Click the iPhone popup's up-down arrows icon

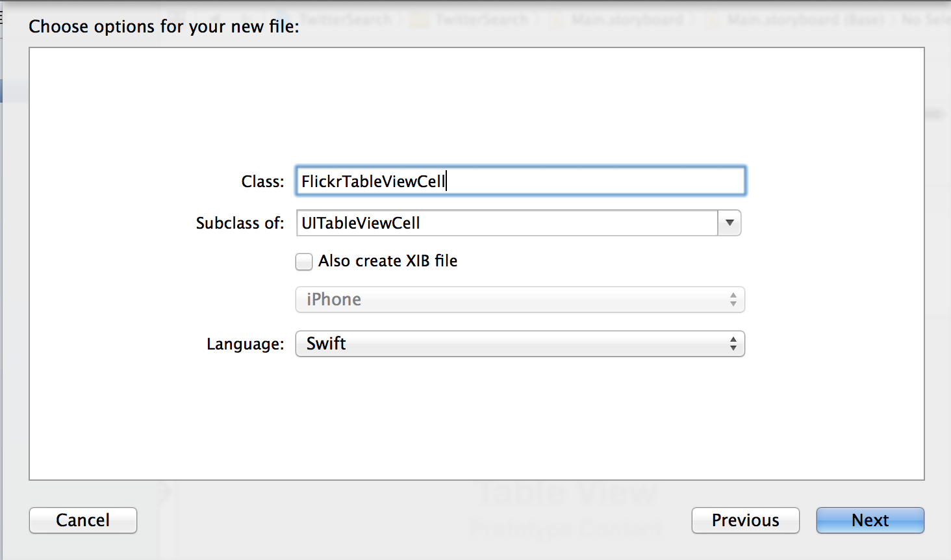(733, 299)
